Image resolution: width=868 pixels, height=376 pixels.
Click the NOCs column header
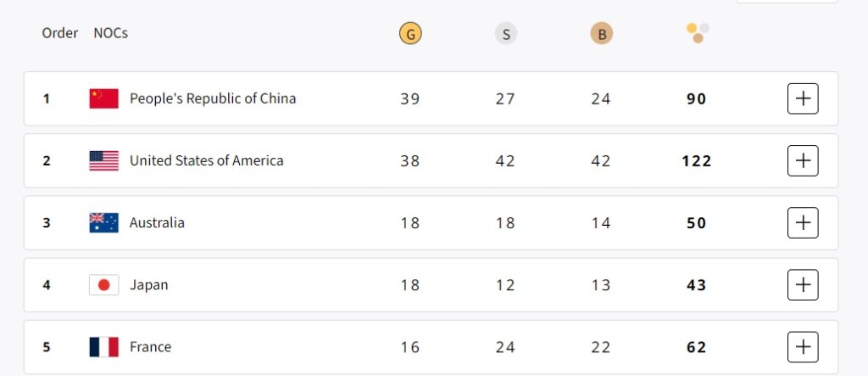(111, 33)
